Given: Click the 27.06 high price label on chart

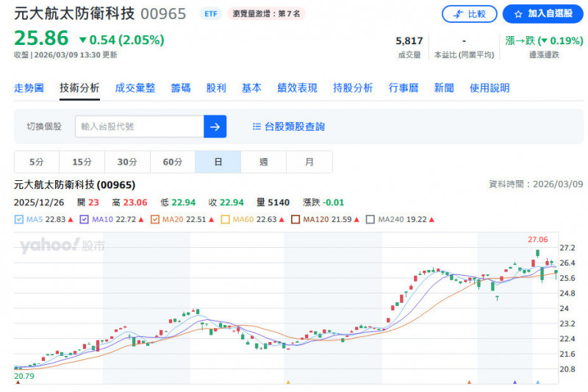Looking at the screenshot, I should 538,239.
